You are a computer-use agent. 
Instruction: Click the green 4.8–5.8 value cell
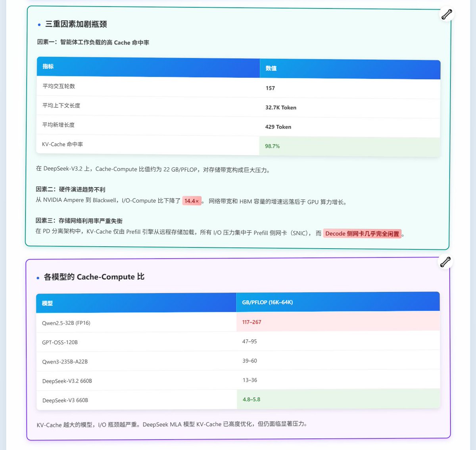251,399
